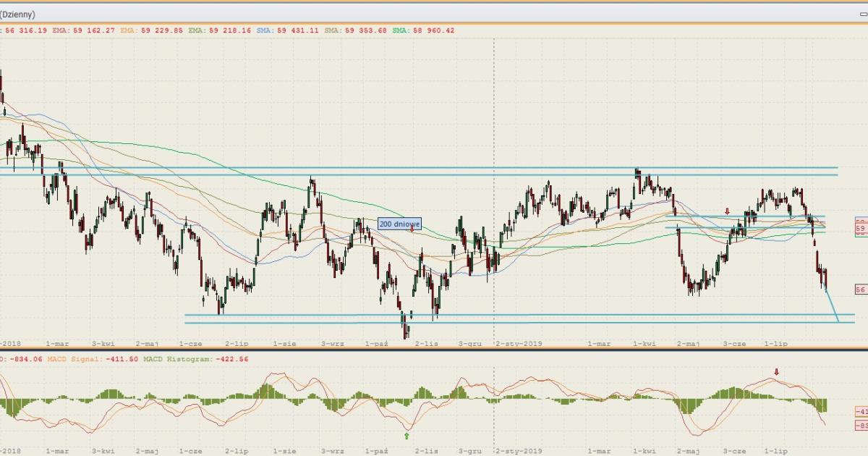Click the red down arrow above June candles
Viewport: 868px width, 456px height.
click(728, 211)
